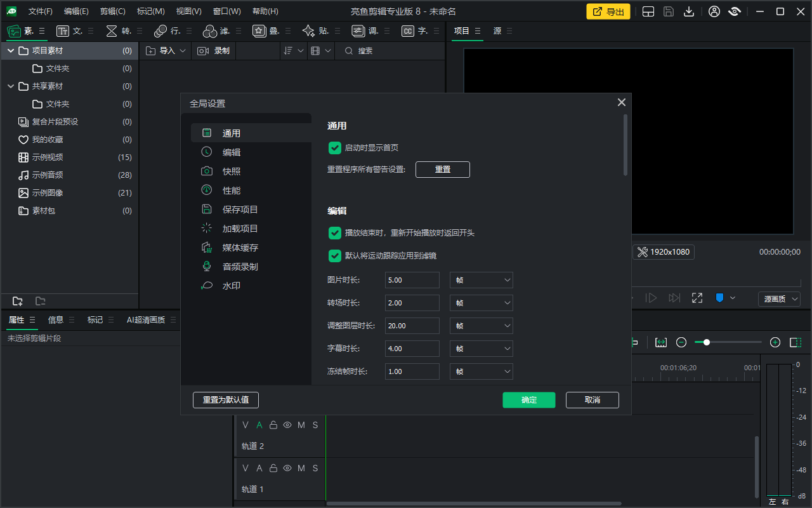Toggle lock on 轨道 1

pos(273,468)
